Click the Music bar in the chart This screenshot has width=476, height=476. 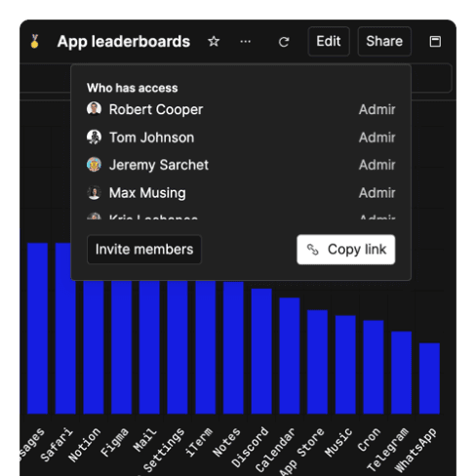tap(345, 365)
